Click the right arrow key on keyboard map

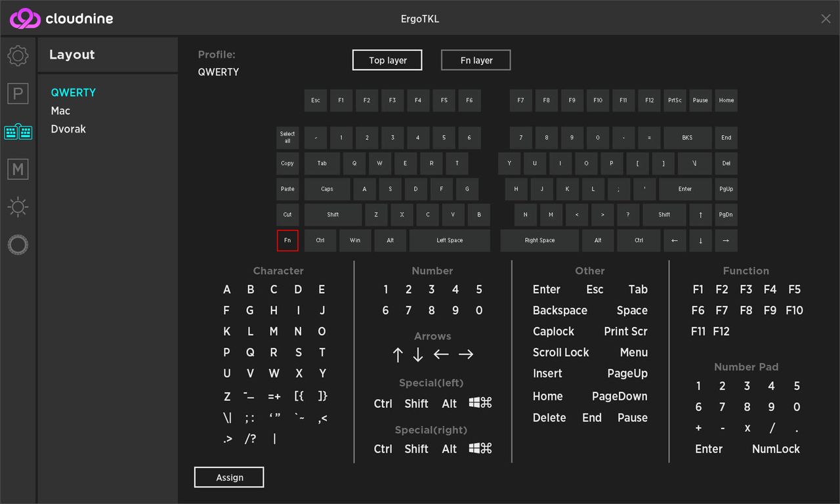click(726, 240)
